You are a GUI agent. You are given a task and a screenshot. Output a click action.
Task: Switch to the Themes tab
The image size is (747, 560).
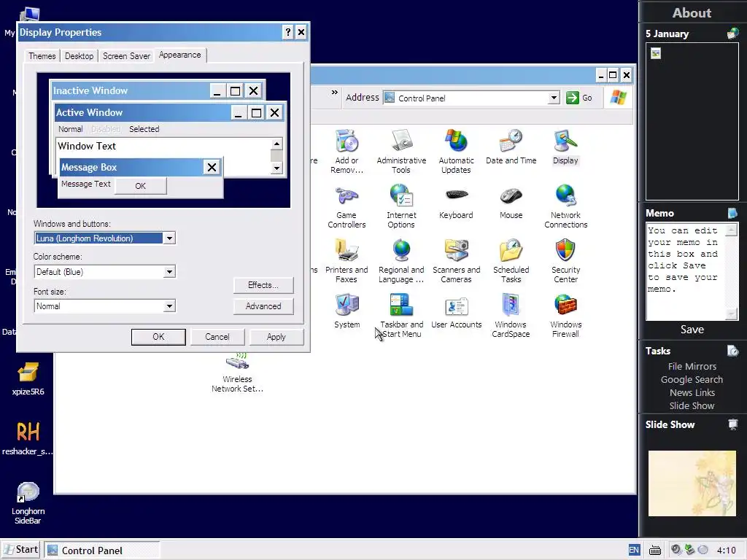pos(42,55)
